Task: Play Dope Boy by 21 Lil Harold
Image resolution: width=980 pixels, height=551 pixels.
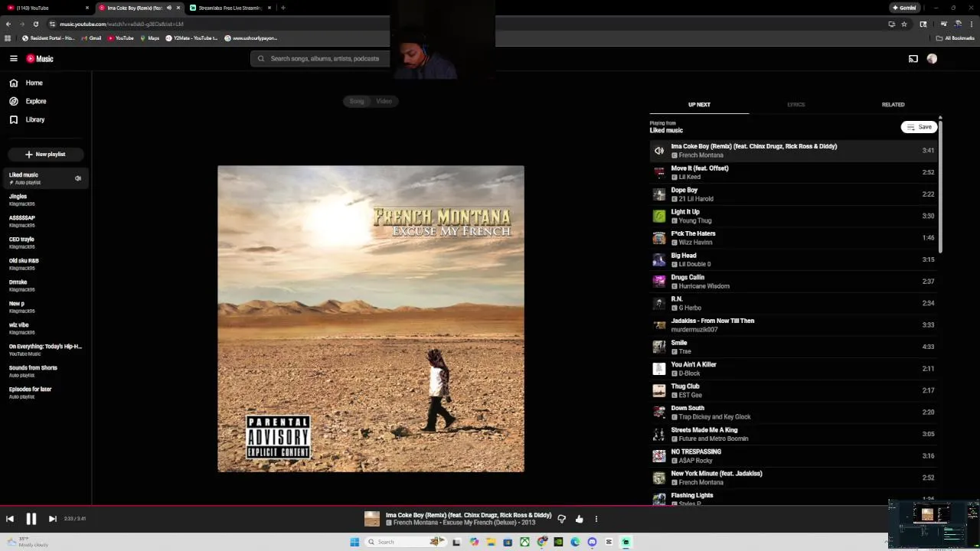Action: tap(794, 194)
